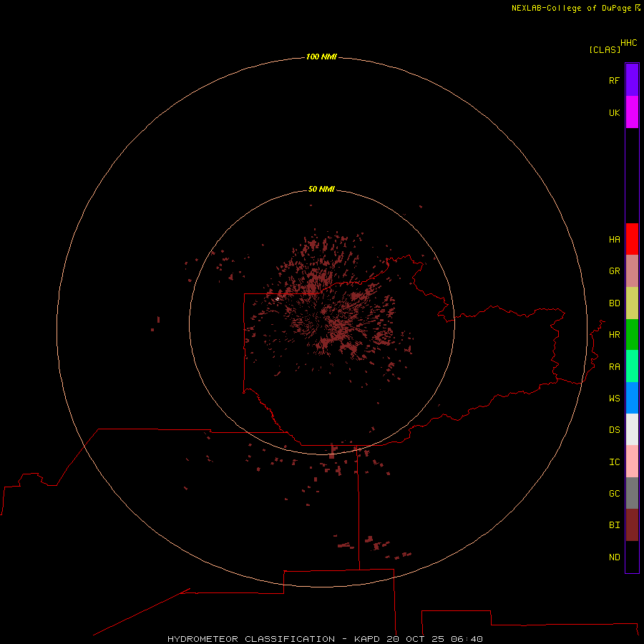Click the KAPD station identifier
The height and width of the screenshot is (644, 644).
click(367, 639)
